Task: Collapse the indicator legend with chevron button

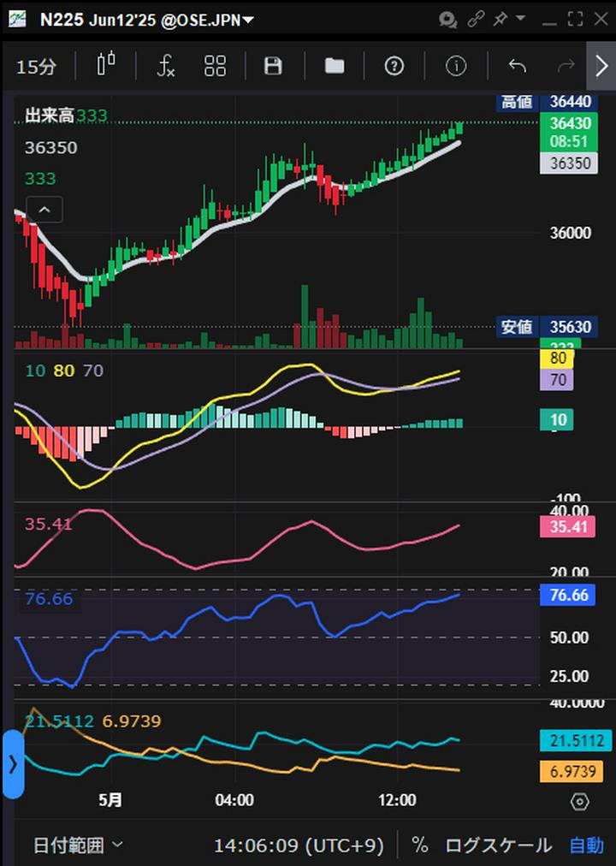Action: pos(44,209)
